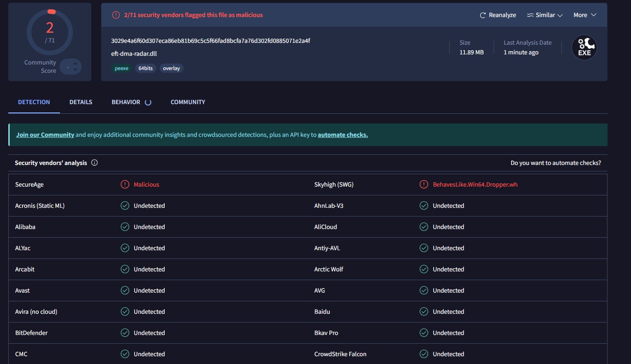Screen dimensions: 631x364
Task: Click the checkmark icon for ALYac
Action: [x=125, y=248]
